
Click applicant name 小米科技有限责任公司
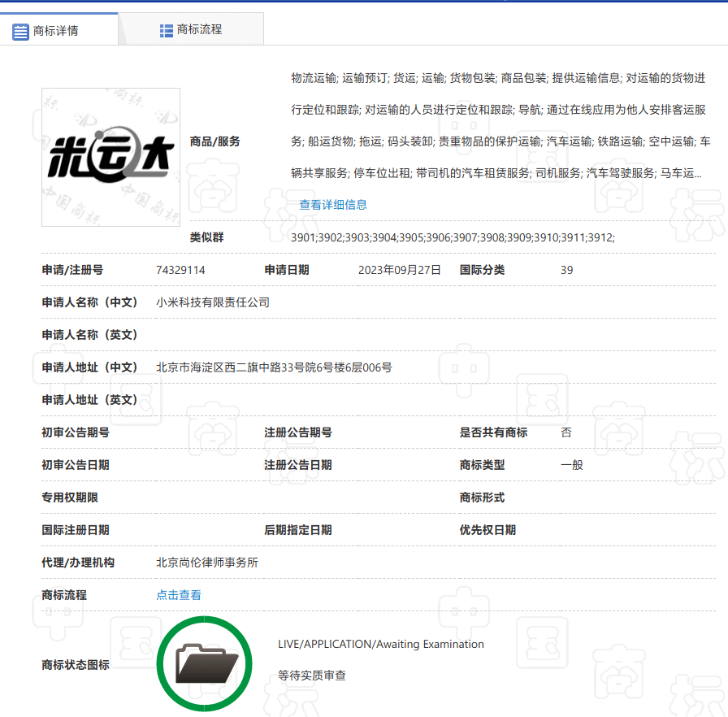(213, 302)
